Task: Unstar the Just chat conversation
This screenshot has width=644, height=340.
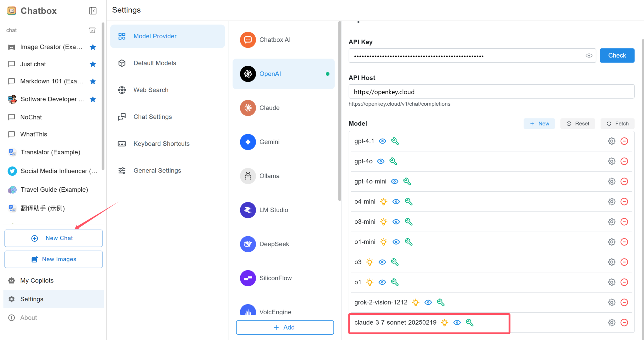Action: tap(93, 64)
